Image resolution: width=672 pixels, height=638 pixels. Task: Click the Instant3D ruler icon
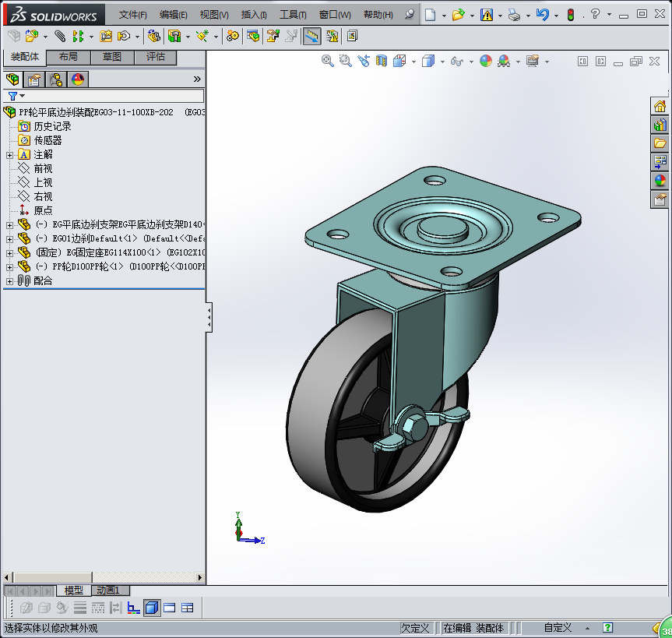pyautogui.click(x=312, y=36)
